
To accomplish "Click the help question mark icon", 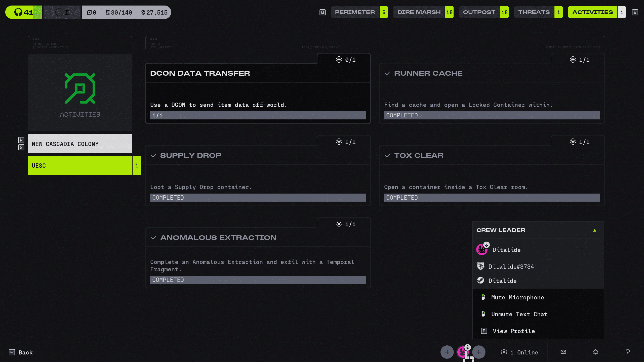I will [x=628, y=352].
